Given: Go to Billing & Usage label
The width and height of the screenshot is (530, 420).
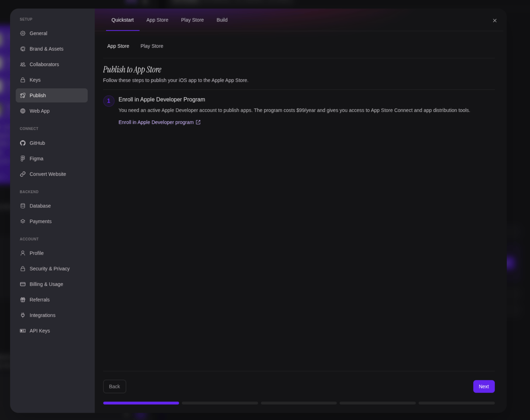Looking at the screenshot, I should [46, 284].
